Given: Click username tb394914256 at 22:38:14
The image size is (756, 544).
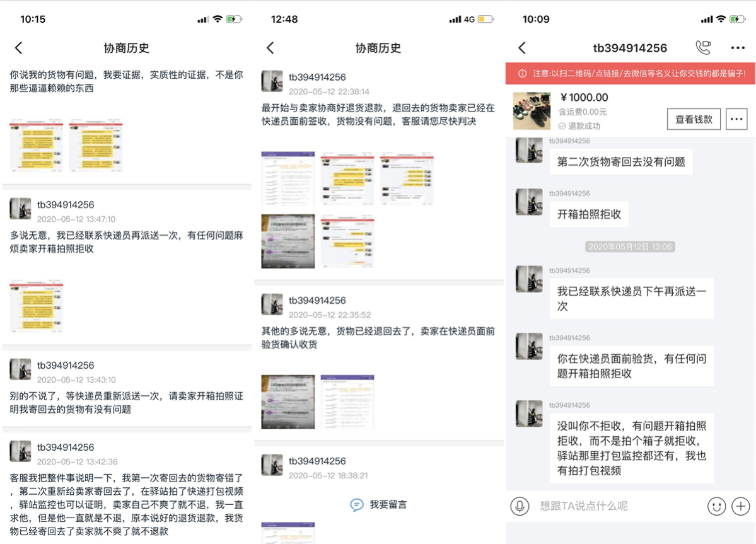Looking at the screenshot, I should click(317, 77).
